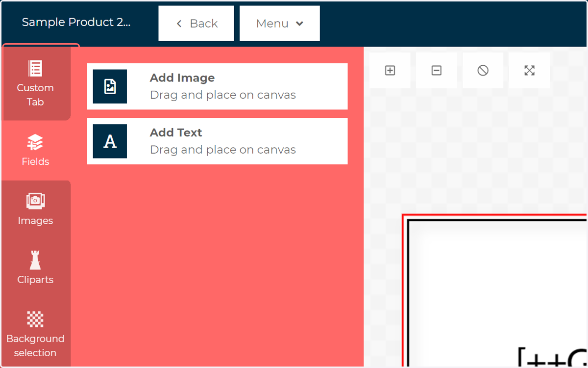
Task: Open the Cliparts sidebar tab
Action: click(x=36, y=268)
